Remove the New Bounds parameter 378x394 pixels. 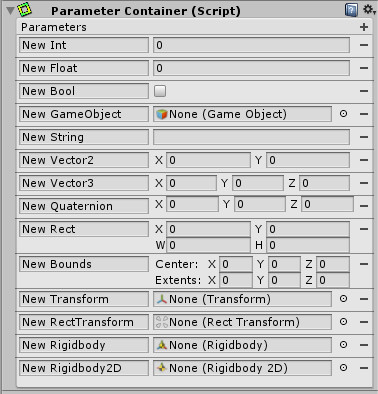click(364, 264)
